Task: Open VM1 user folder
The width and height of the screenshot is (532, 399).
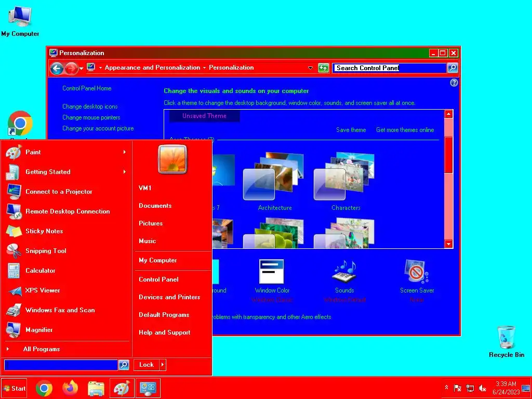Action: coord(145,188)
